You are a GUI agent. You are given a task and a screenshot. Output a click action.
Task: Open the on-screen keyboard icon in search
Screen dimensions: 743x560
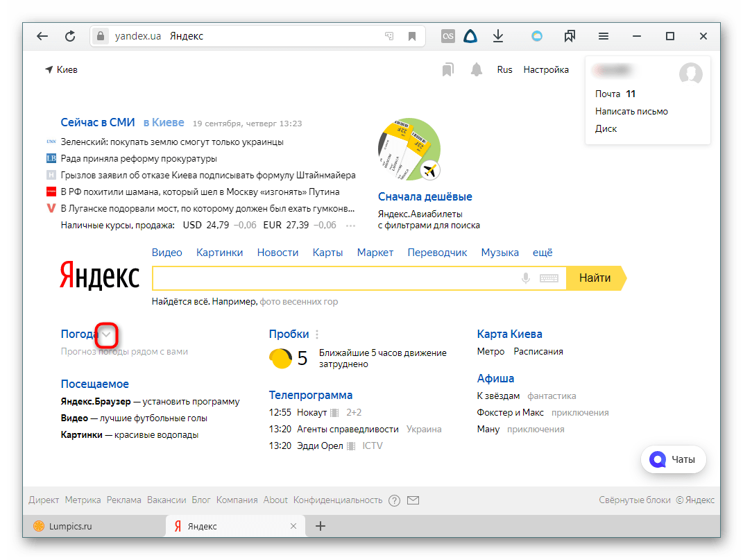[x=549, y=278]
